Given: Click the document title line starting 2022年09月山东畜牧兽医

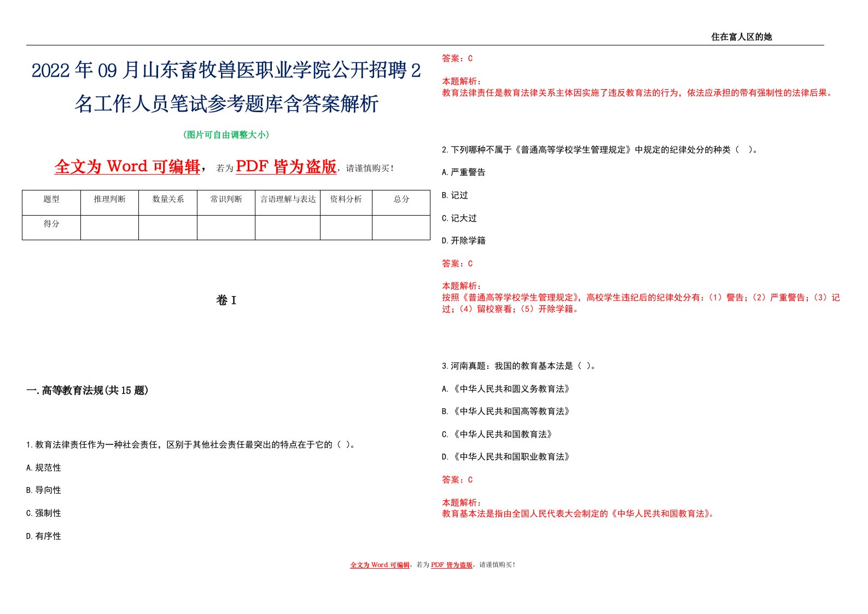Looking at the screenshot, I should pyautogui.click(x=226, y=71).
